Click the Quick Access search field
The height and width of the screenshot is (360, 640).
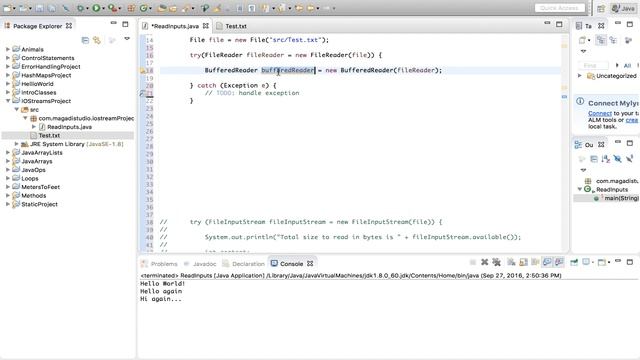pyautogui.click(x=560, y=8)
